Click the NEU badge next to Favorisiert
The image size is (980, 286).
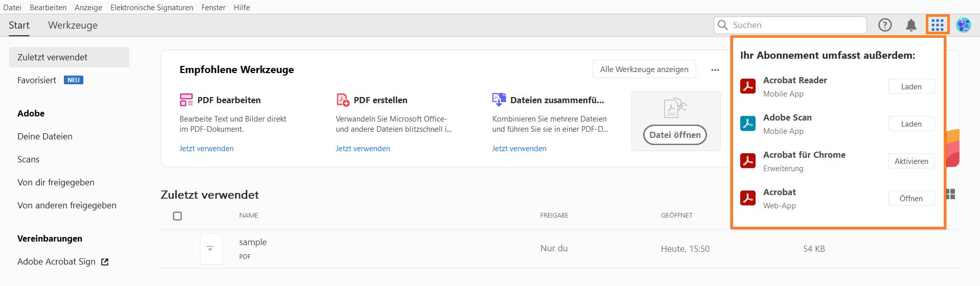pos(74,80)
